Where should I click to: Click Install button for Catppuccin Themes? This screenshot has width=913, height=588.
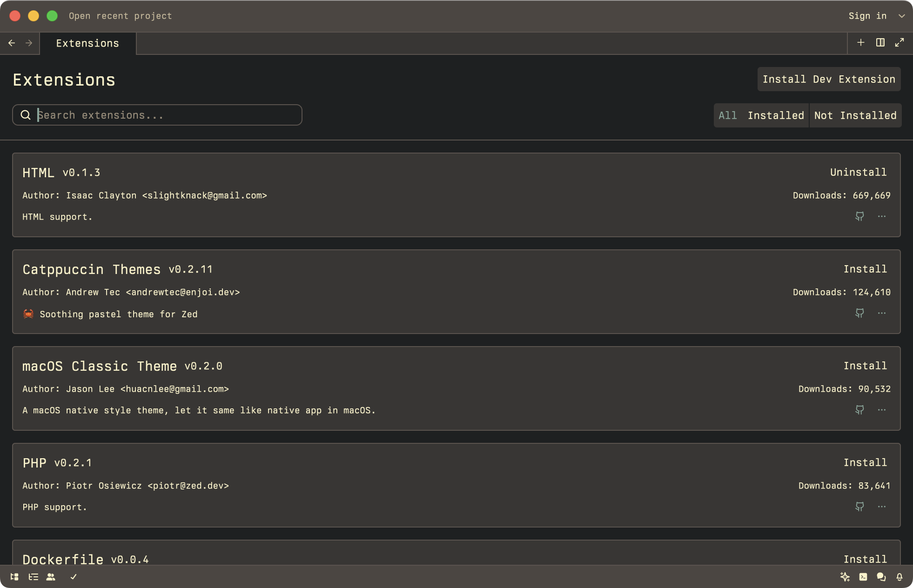865,269
